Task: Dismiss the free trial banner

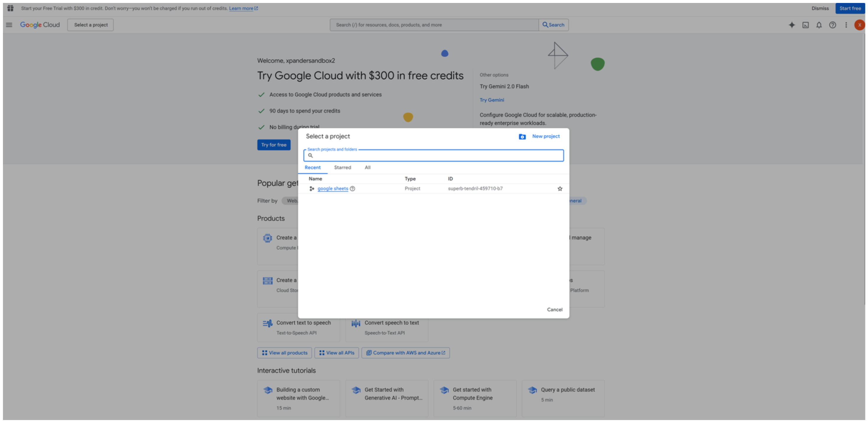Action: (x=820, y=8)
